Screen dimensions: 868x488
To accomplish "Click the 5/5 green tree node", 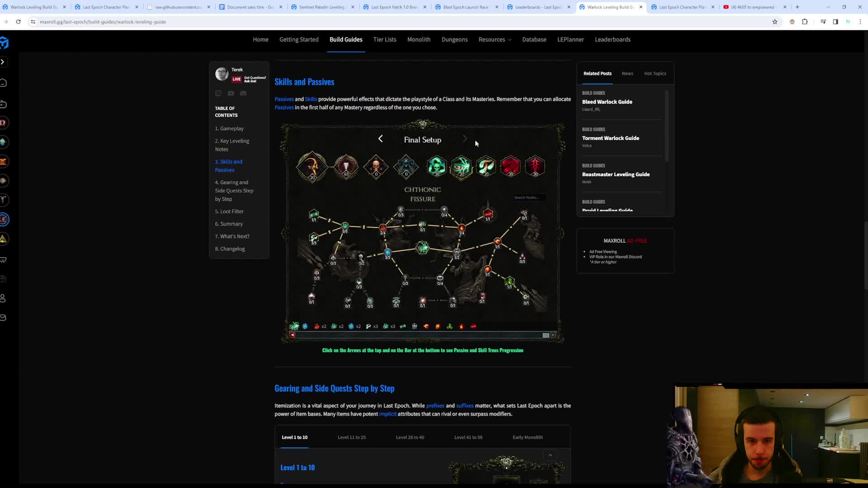I will click(x=345, y=226).
